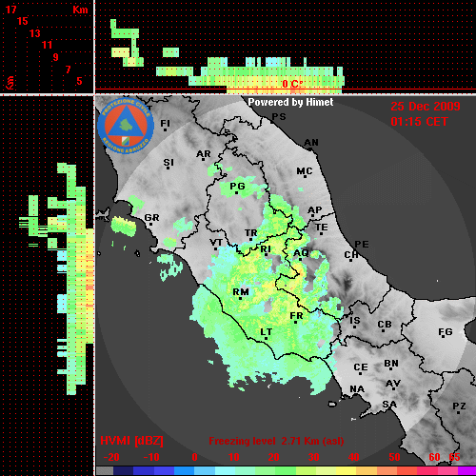Click the VT city label
The image size is (476, 476).
tap(216, 243)
